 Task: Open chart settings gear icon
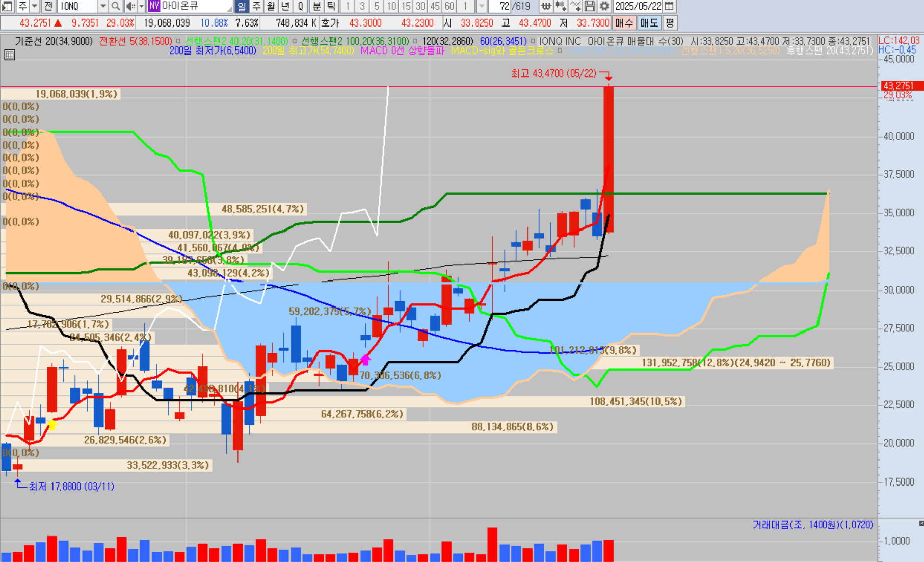[x=604, y=6]
